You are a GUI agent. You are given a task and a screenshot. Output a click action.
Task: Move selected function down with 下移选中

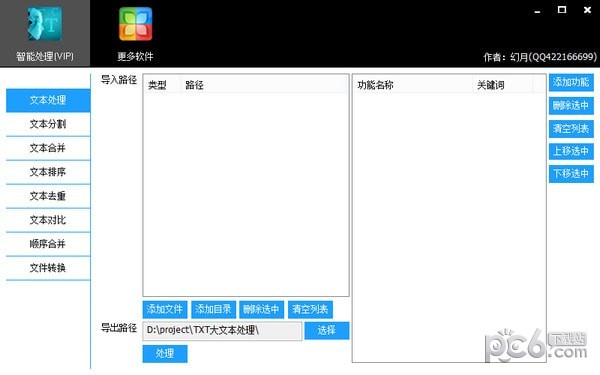pos(571,174)
